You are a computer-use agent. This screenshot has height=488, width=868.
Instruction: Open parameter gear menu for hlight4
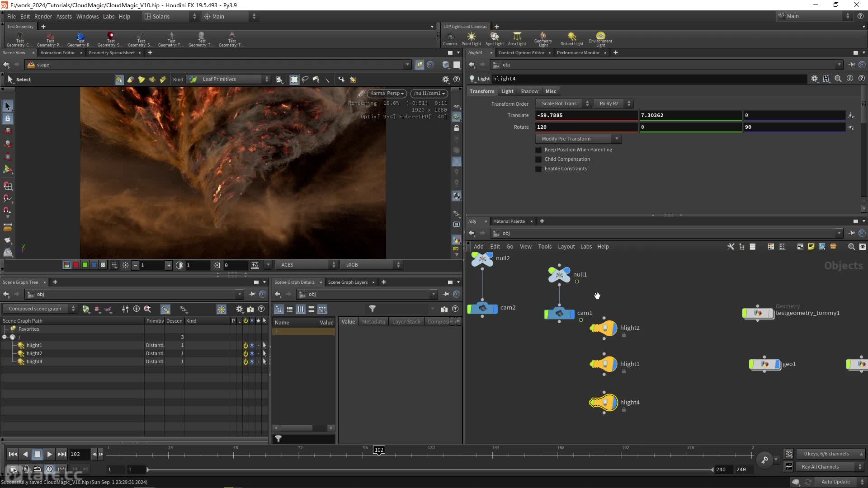click(814, 79)
